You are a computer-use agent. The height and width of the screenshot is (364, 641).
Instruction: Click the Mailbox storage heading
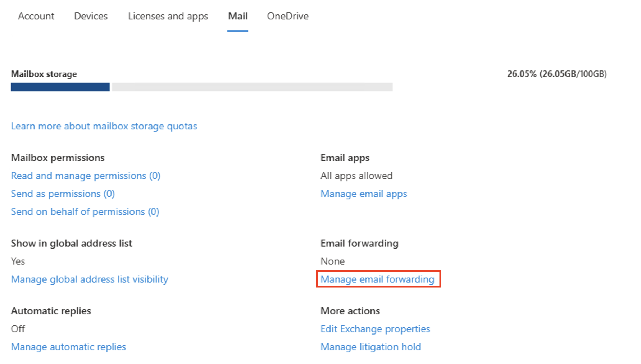tap(44, 74)
